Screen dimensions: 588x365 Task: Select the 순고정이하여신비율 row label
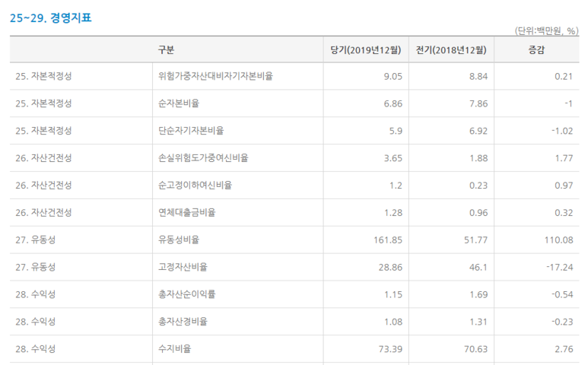pyautogui.click(x=195, y=185)
